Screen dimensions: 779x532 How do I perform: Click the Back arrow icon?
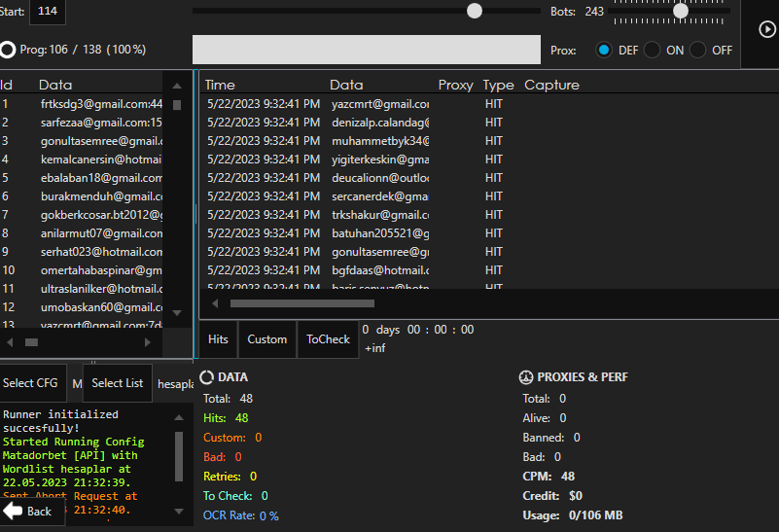(x=13, y=511)
